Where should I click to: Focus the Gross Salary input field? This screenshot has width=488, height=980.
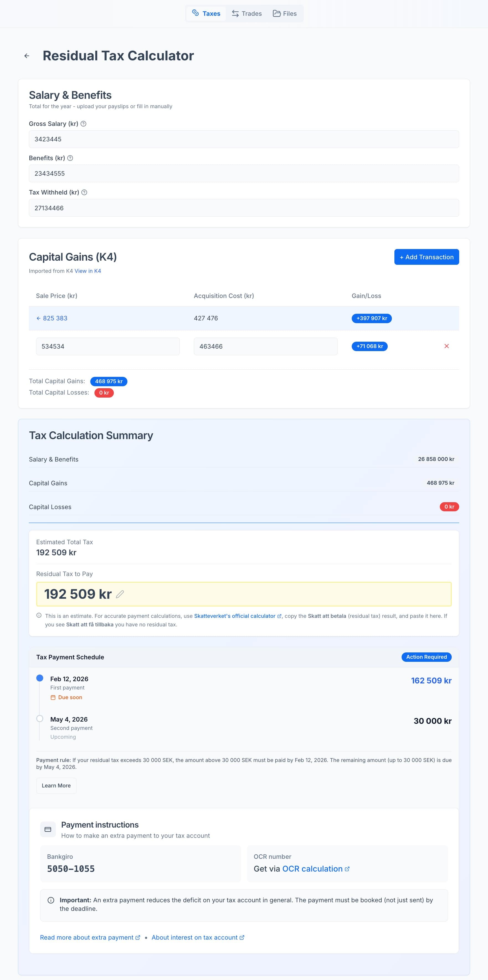coord(244,139)
